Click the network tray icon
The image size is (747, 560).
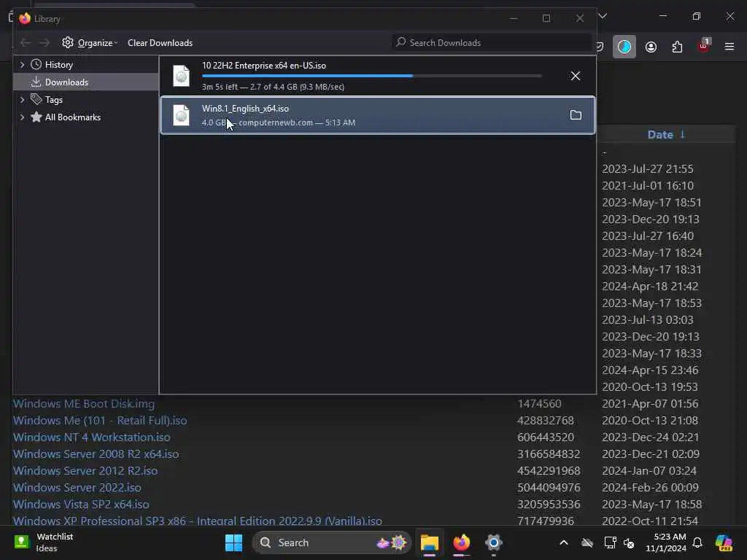click(x=610, y=542)
